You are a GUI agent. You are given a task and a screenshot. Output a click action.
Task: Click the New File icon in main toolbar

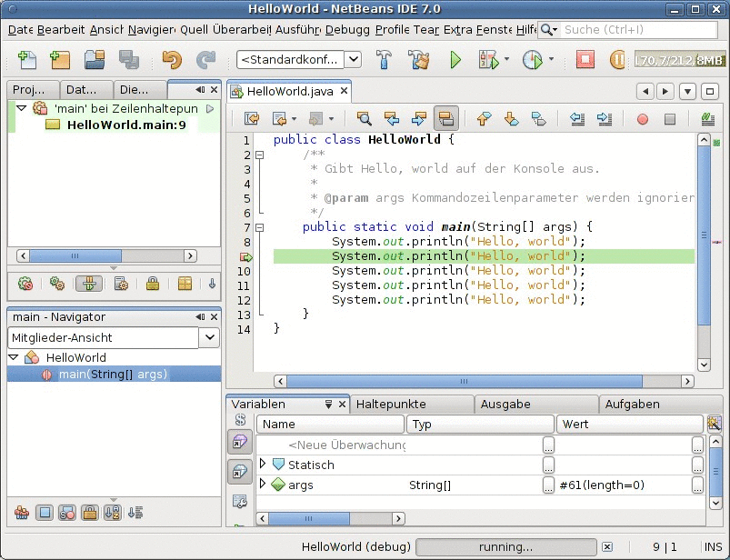coord(27,60)
